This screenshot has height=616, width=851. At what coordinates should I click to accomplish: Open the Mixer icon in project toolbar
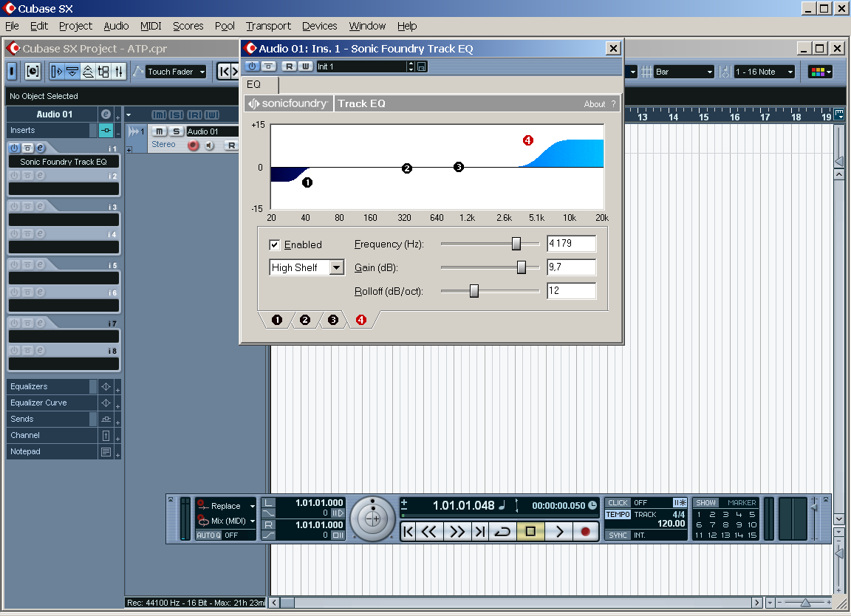pos(119,71)
